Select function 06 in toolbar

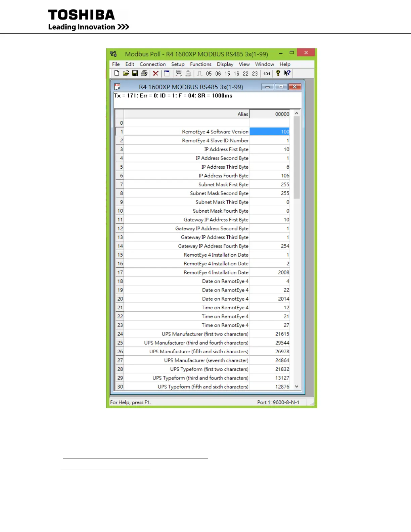tap(218, 74)
